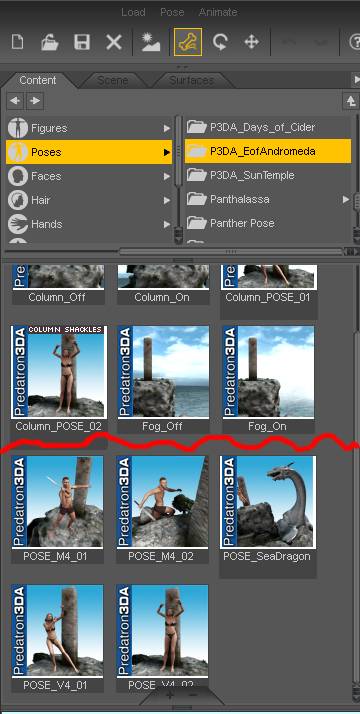Image resolution: width=360 pixels, height=714 pixels.
Task: Select the Panthalassa folder
Action: pyautogui.click(x=268, y=199)
